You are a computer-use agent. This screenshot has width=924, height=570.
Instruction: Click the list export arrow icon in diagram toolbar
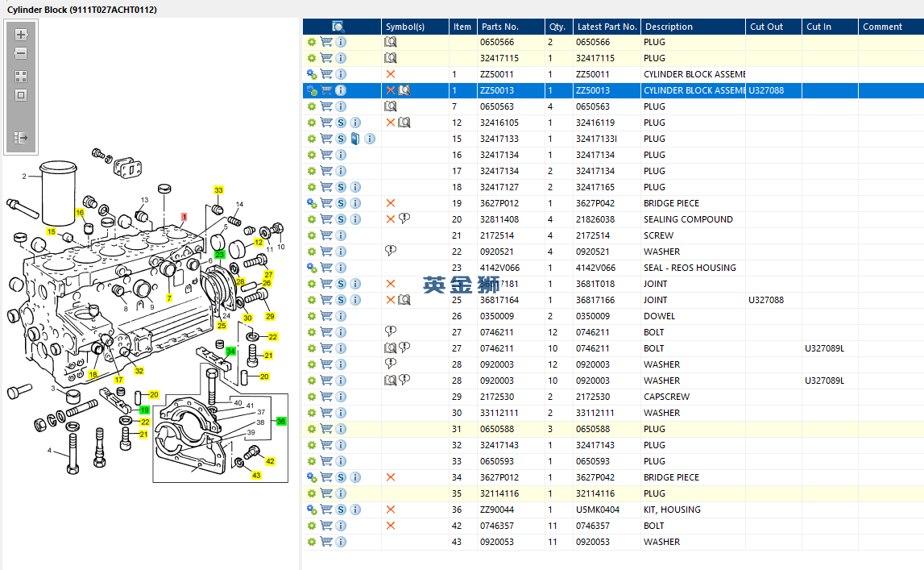point(21,138)
